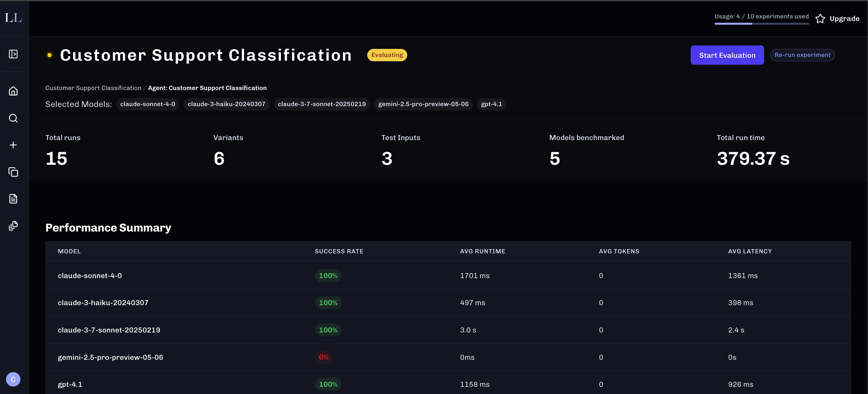Open the document file sidebar icon

13,199
